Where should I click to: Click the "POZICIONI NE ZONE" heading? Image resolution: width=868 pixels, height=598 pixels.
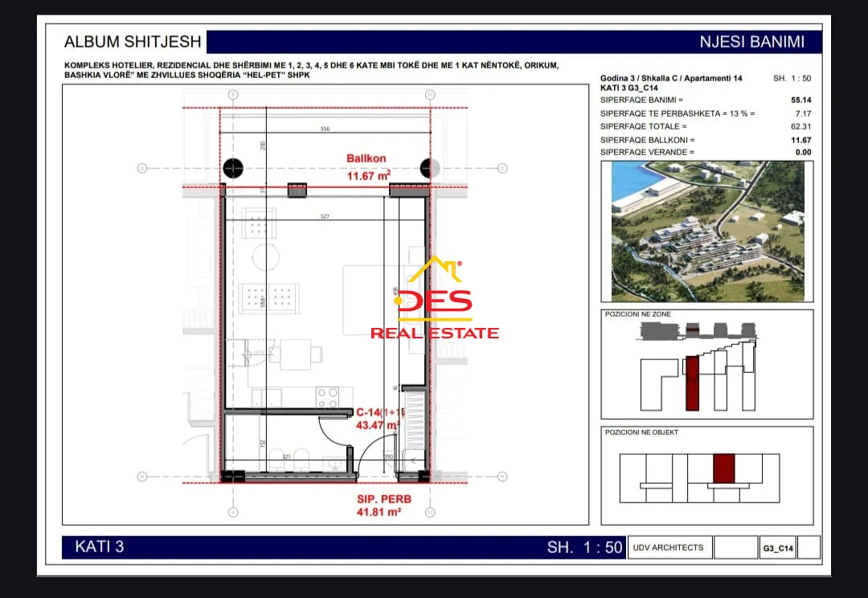click(x=637, y=314)
